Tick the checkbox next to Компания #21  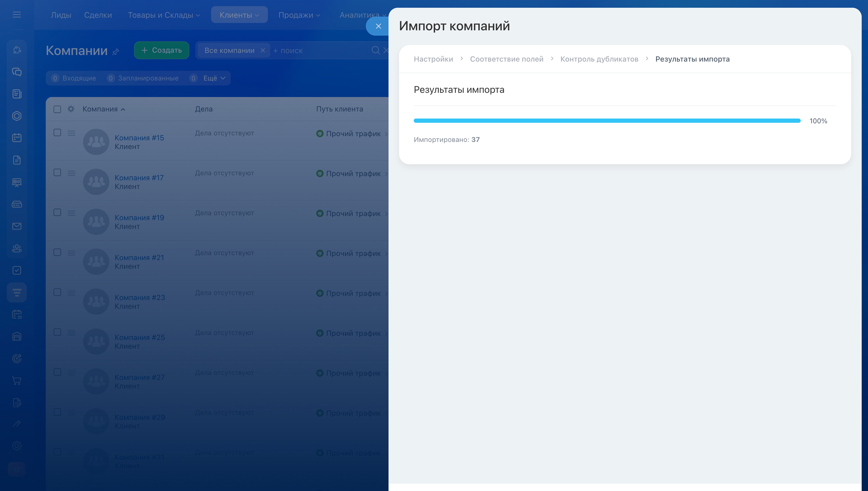pyautogui.click(x=57, y=252)
